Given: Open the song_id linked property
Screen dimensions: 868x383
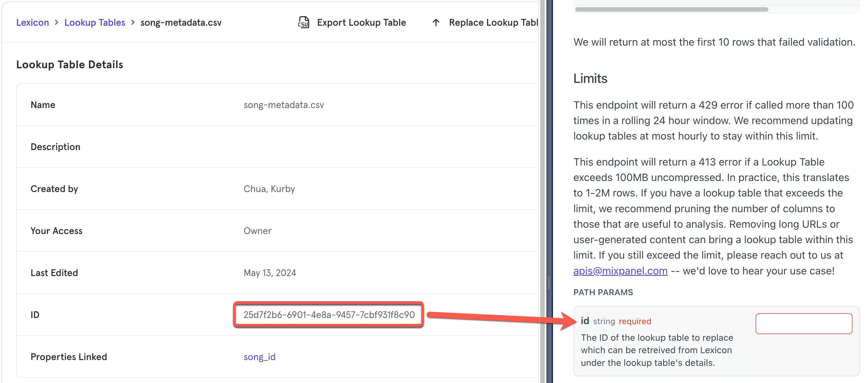Looking at the screenshot, I should [259, 357].
